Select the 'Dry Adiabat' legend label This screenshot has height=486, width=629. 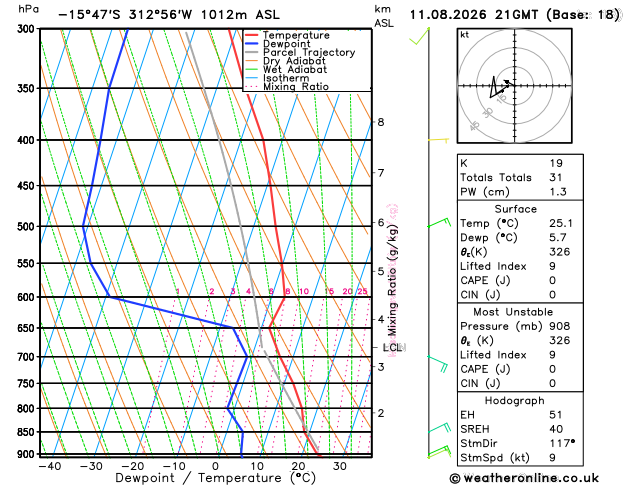(x=294, y=61)
